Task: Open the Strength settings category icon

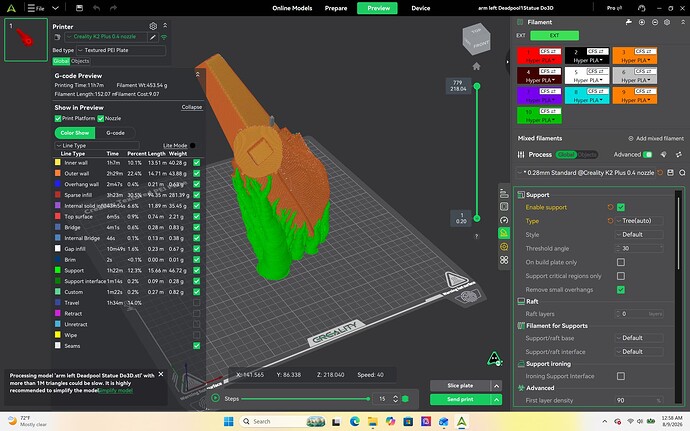Action: (504, 206)
